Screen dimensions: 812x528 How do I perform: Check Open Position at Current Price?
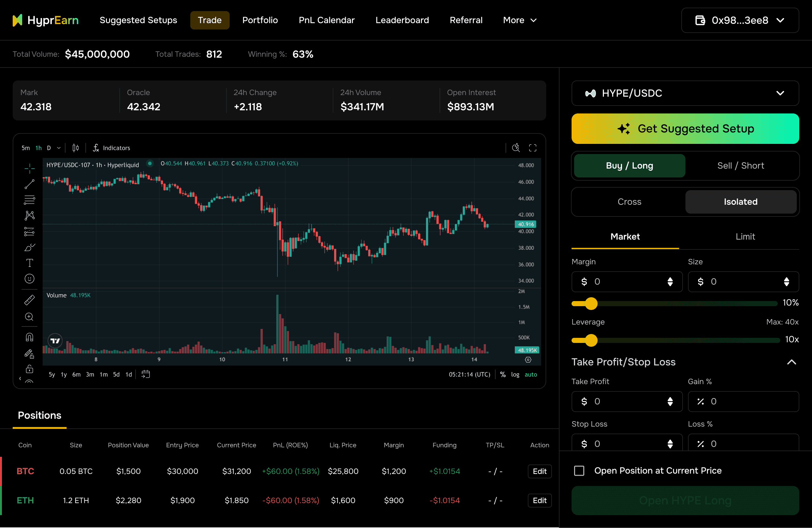tap(579, 471)
